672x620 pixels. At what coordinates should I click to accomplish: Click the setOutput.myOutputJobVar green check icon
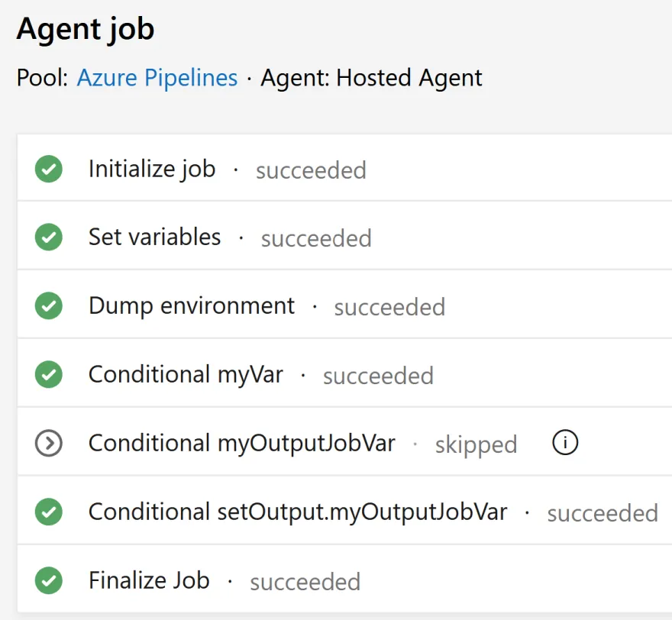(x=49, y=512)
